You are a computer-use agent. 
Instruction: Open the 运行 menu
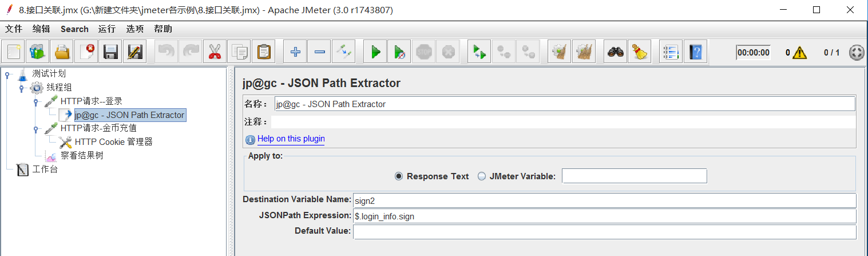click(106, 29)
